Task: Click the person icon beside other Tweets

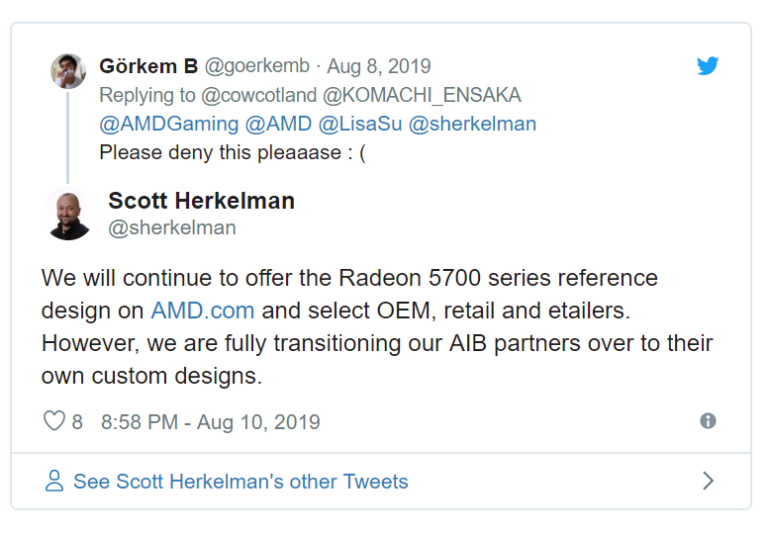Action: pyautogui.click(x=54, y=481)
